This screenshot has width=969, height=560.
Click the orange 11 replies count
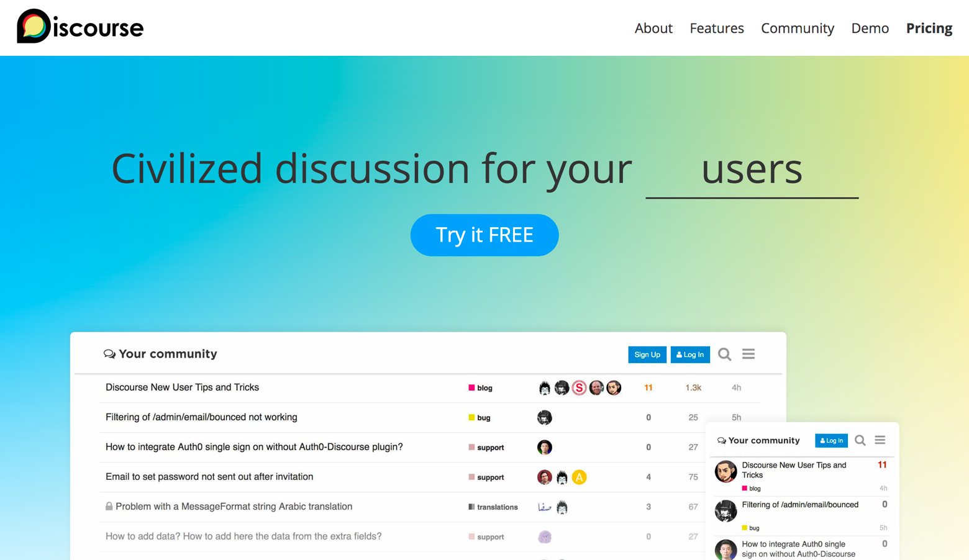[x=648, y=387]
